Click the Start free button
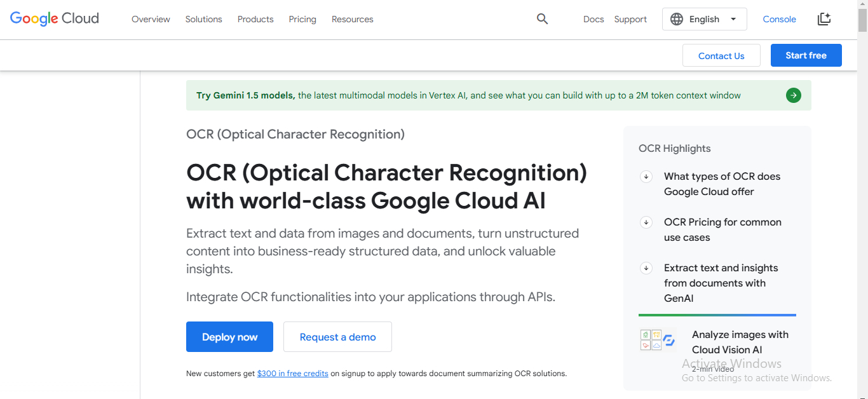Viewport: 868px width, 399px height. coord(806,55)
